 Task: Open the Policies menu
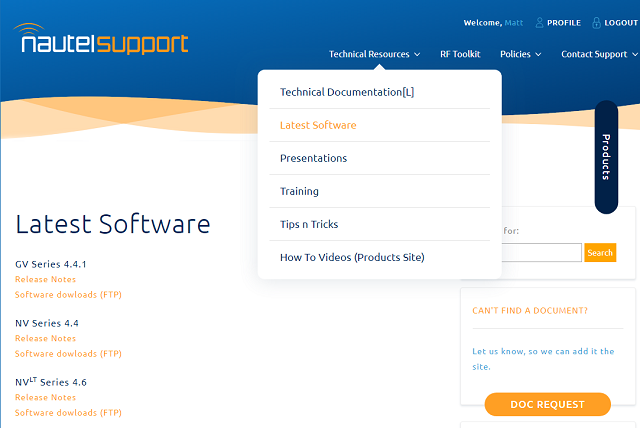coord(515,54)
